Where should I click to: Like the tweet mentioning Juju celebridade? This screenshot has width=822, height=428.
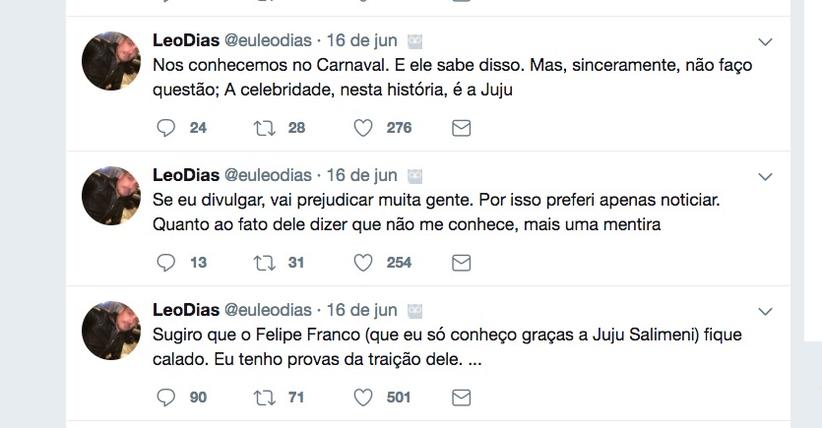(x=363, y=128)
